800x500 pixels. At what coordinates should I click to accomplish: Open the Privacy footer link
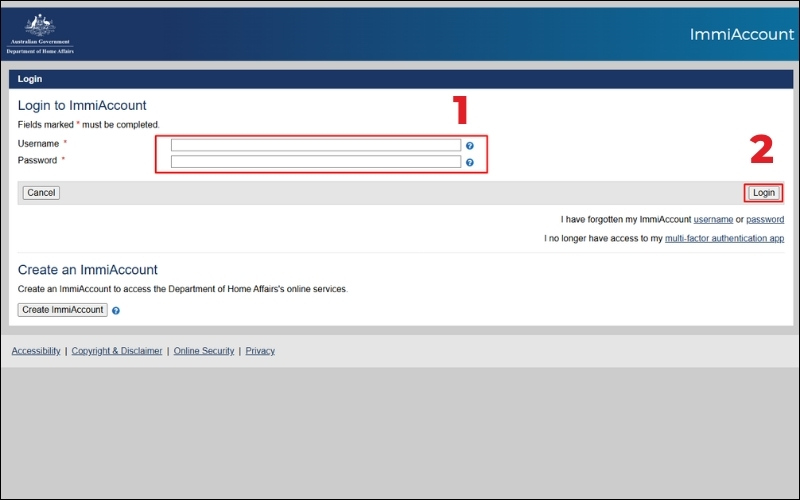tap(260, 351)
